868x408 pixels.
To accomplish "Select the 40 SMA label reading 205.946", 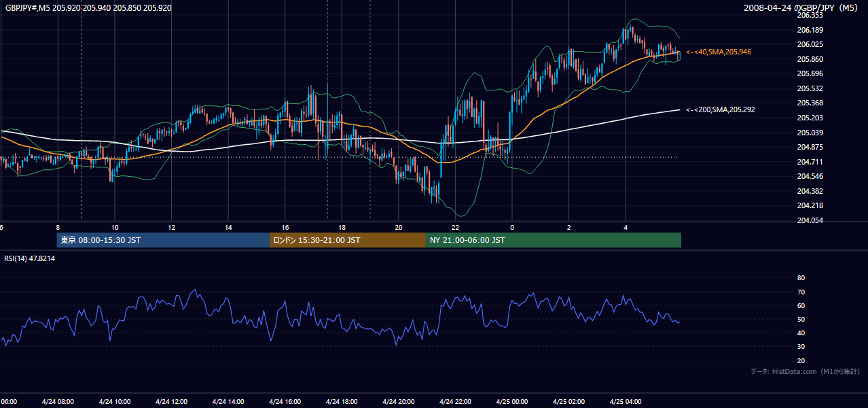I will 719,52.
